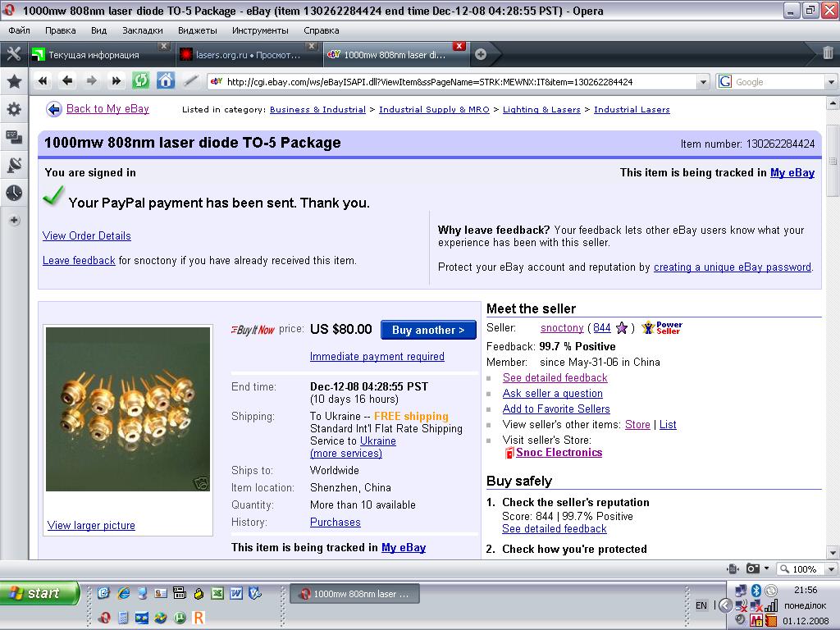This screenshot has height=630, width=840.
Task: Expand hidden tray icons chevron
Action: point(725,605)
